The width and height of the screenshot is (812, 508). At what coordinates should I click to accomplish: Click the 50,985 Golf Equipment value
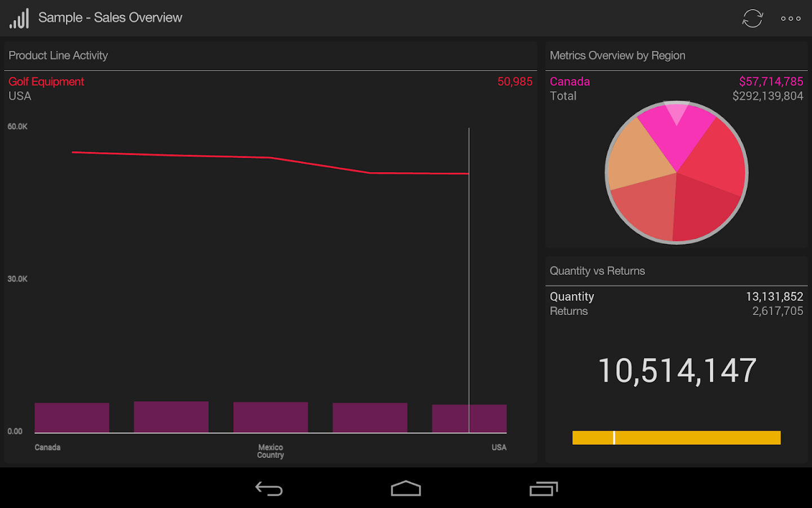pyautogui.click(x=515, y=81)
